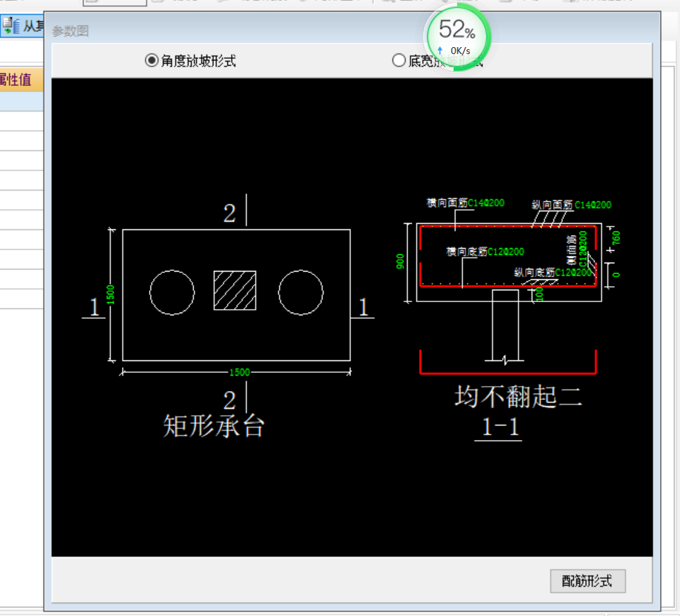The height and width of the screenshot is (616, 680).
Task: Click the 均不翻起二 caption text
Action: 518,396
